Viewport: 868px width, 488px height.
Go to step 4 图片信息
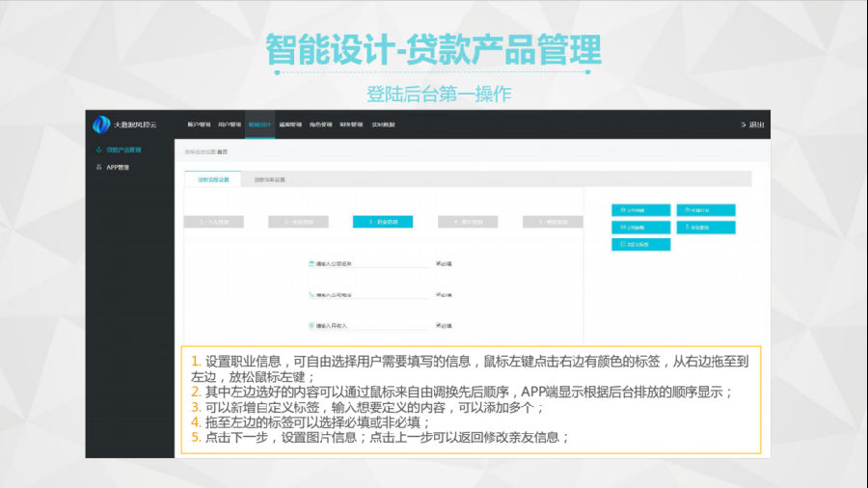pos(468,221)
